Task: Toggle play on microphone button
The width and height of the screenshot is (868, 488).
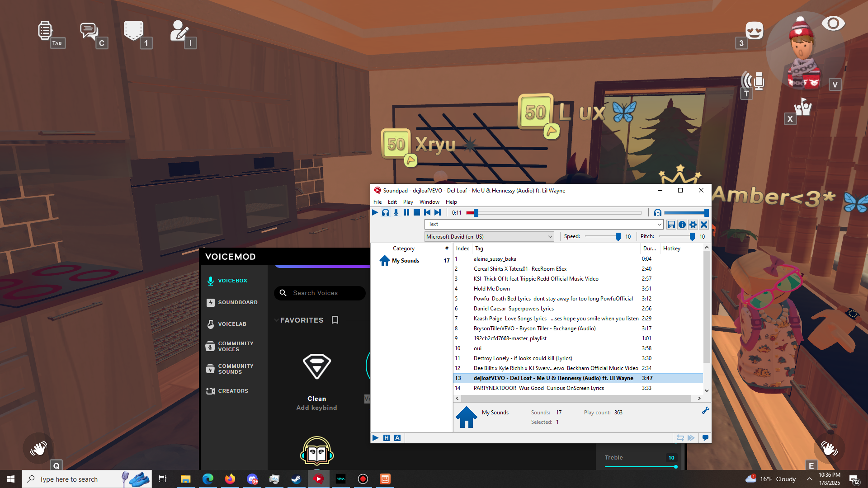Action: click(x=396, y=212)
